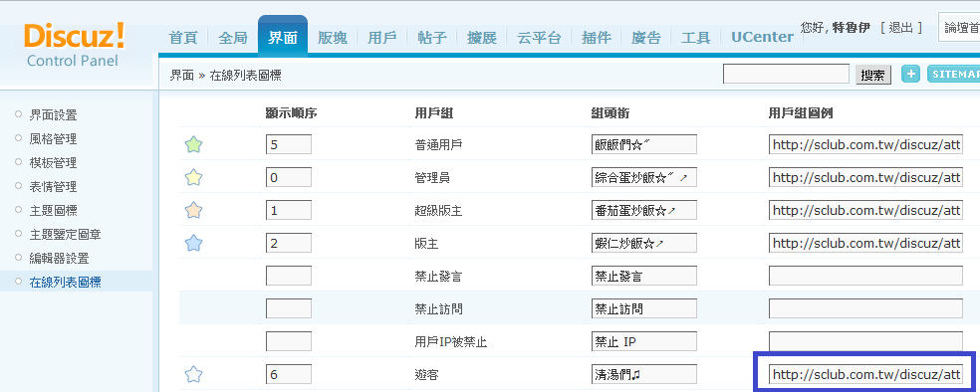Click the 綜合蛋炒飯 group title field

[x=643, y=178]
